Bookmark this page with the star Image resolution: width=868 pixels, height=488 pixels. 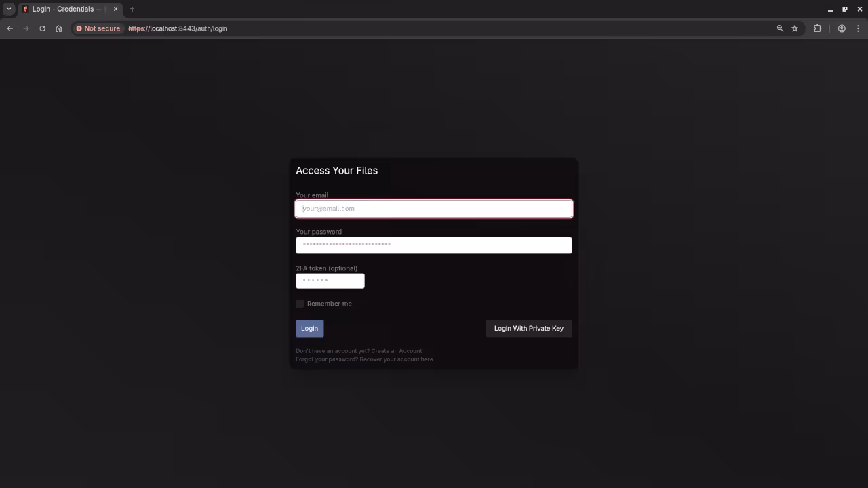[795, 28]
